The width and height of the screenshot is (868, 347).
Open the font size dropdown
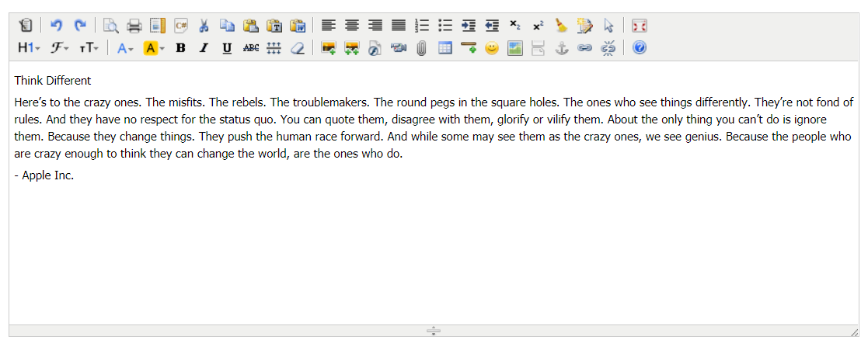point(89,48)
